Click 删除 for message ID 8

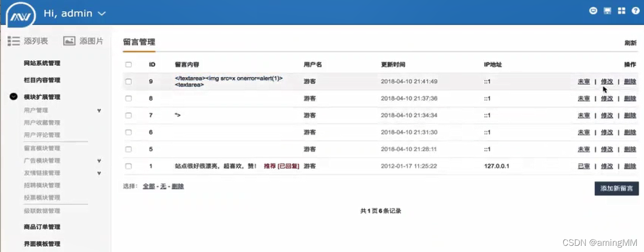630,98
